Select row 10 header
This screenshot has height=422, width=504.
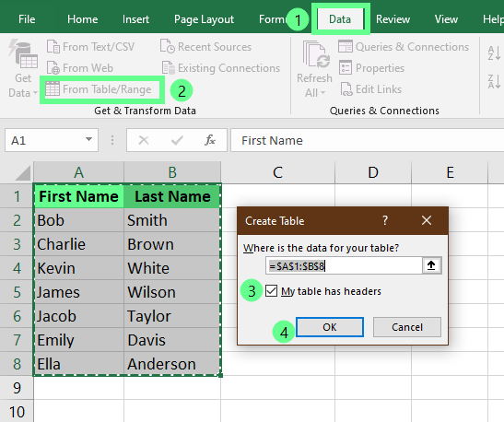17,411
